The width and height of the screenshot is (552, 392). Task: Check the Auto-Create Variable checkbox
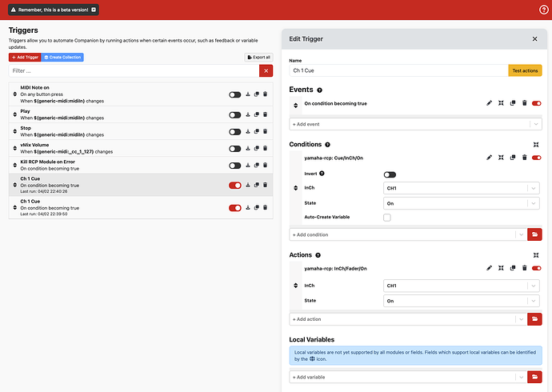(387, 218)
